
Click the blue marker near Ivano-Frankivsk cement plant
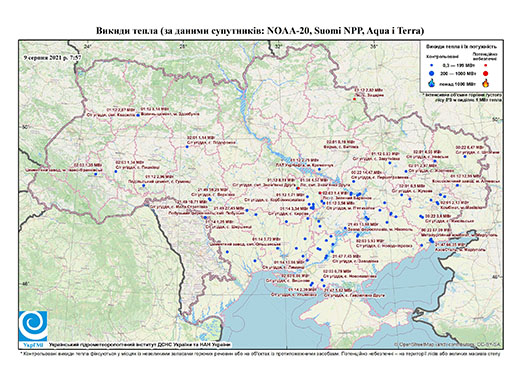pos(96,174)
